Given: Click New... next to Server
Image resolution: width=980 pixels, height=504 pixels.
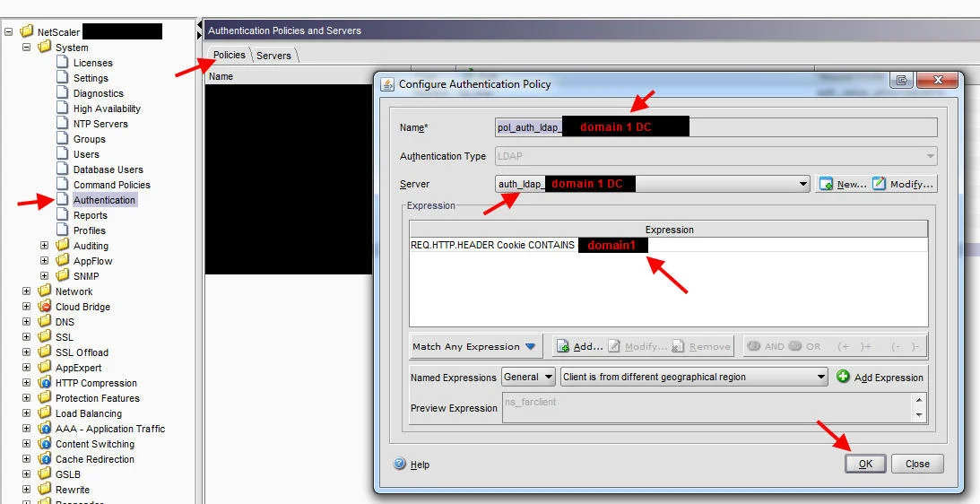Looking at the screenshot, I should pos(843,184).
